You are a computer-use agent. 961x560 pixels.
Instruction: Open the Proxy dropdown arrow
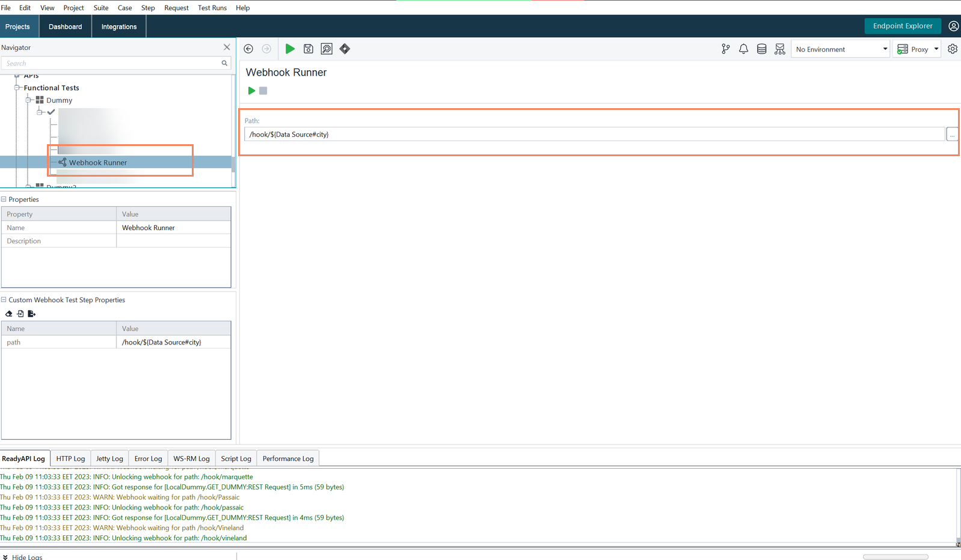(936, 49)
